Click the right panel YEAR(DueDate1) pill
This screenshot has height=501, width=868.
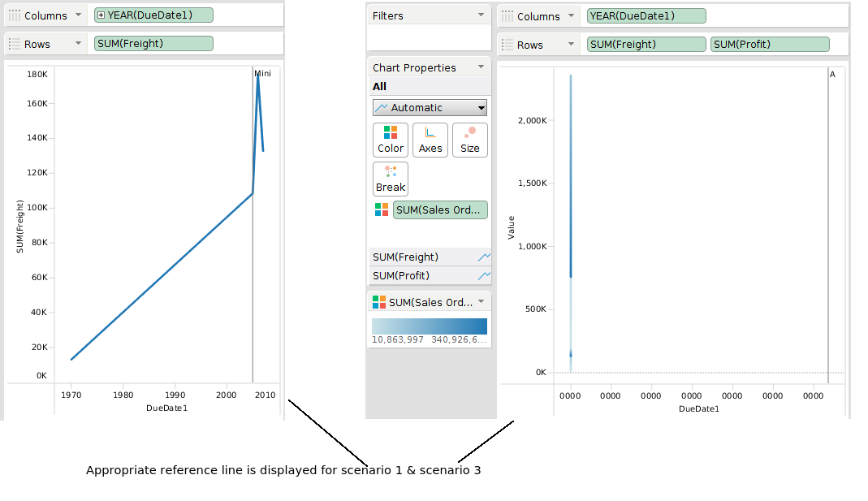(x=646, y=16)
